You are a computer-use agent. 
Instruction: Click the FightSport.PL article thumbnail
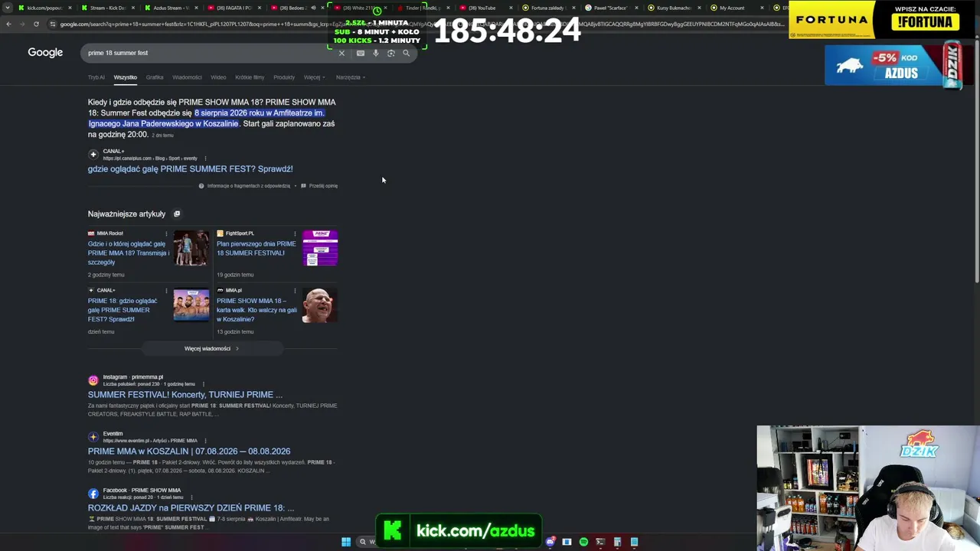[x=320, y=248]
